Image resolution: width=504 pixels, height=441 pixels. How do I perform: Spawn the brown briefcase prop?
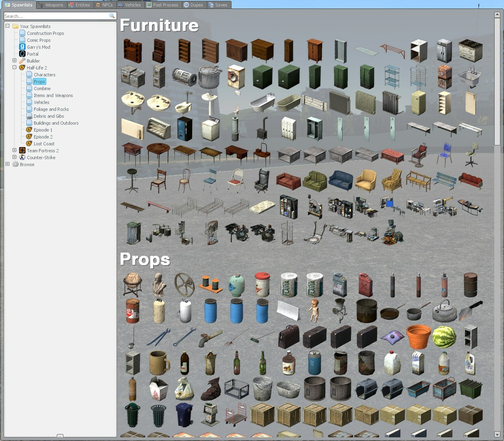(288, 337)
